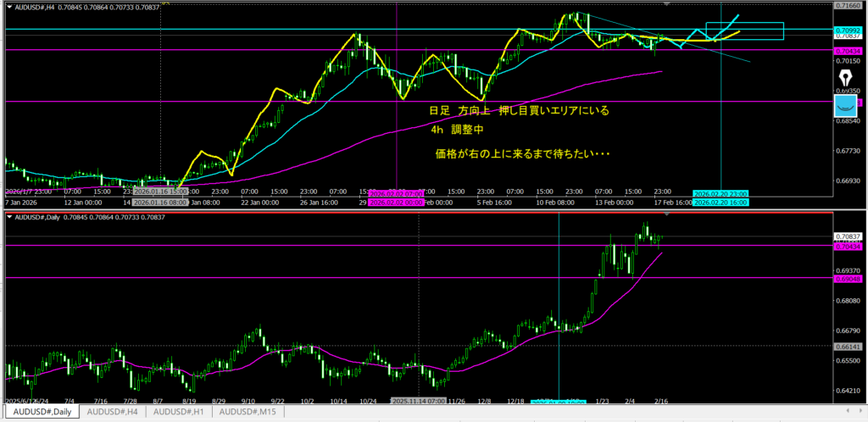Switch to the AUDUSD#,M15 tab
868x422 pixels.
tap(250, 411)
